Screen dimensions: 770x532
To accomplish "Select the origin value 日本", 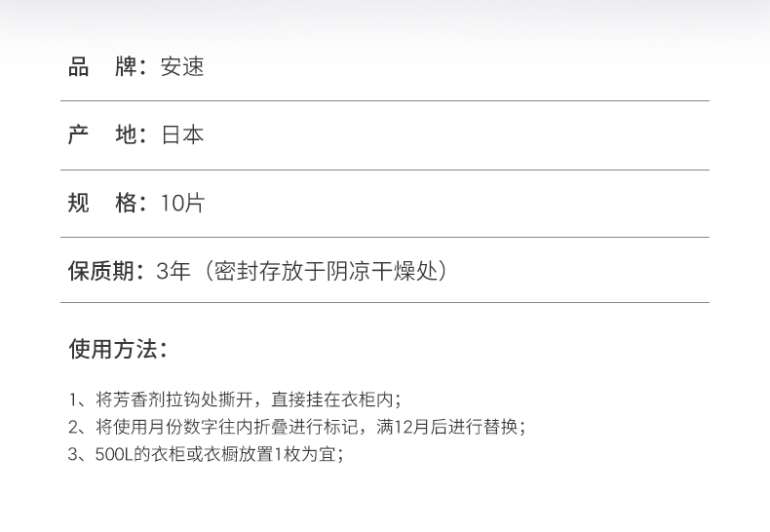I will pyautogui.click(x=182, y=135).
